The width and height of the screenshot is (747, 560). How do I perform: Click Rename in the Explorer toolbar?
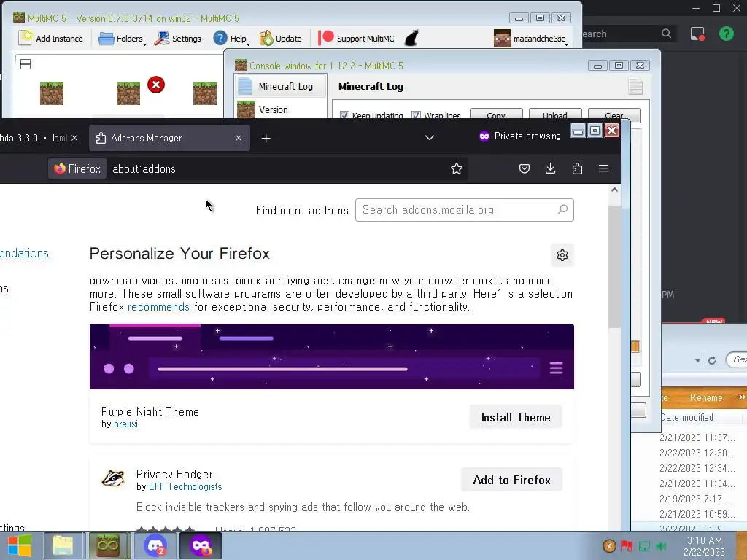(706, 397)
